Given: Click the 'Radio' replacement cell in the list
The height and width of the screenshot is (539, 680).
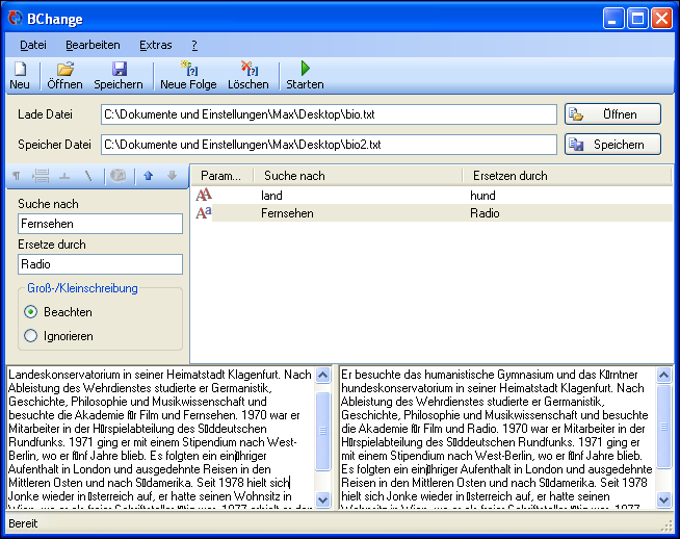Looking at the screenshot, I should pos(485,213).
